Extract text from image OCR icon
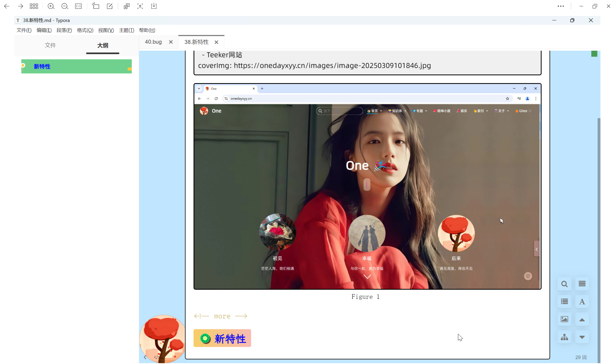 click(140, 6)
